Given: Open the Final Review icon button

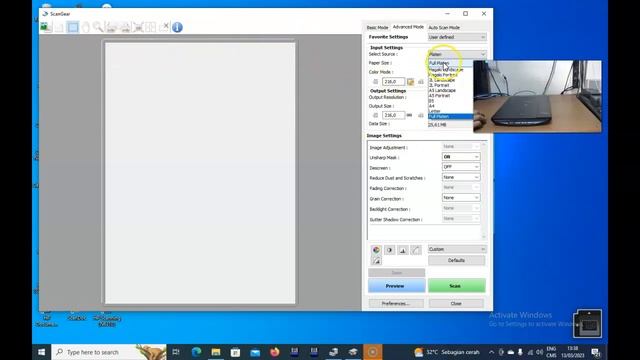Looking at the screenshot, I should coord(376,260).
